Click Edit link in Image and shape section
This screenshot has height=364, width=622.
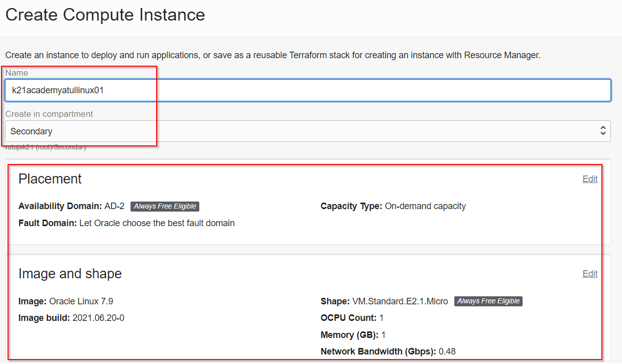(590, 274)
